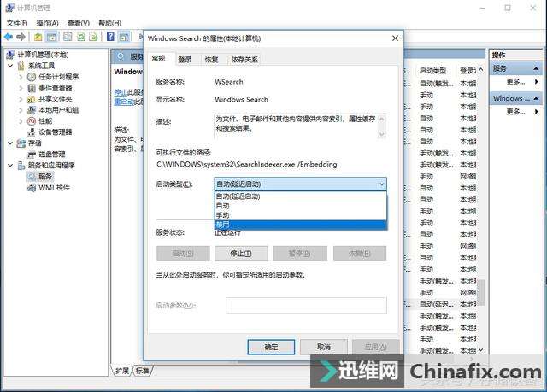The width and height of the screenshot is (547, 392).
Task: Toggle the Show/Hide Action Pane toolbar icon
Action: [x=124, y=37]
